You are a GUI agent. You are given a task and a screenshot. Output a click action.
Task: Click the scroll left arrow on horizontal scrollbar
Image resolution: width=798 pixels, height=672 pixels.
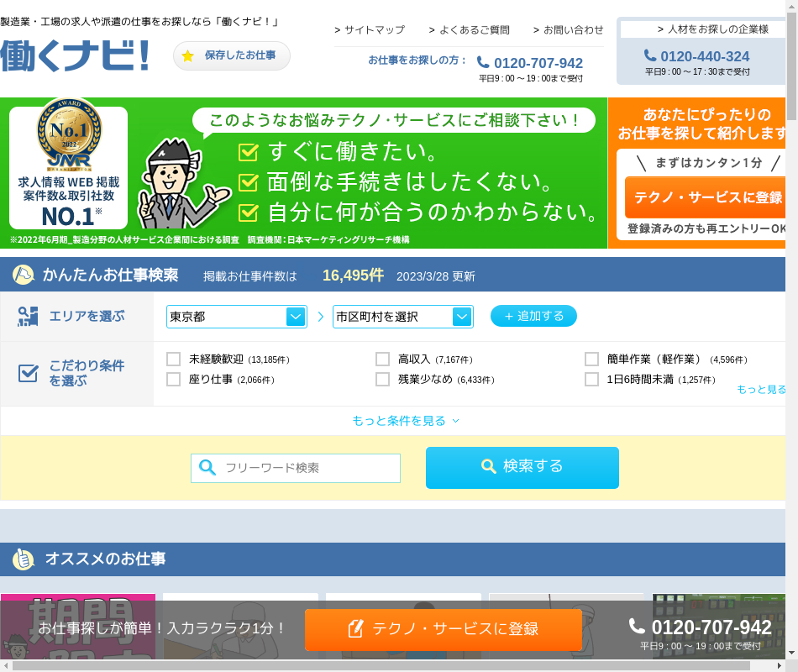point(6,666)
